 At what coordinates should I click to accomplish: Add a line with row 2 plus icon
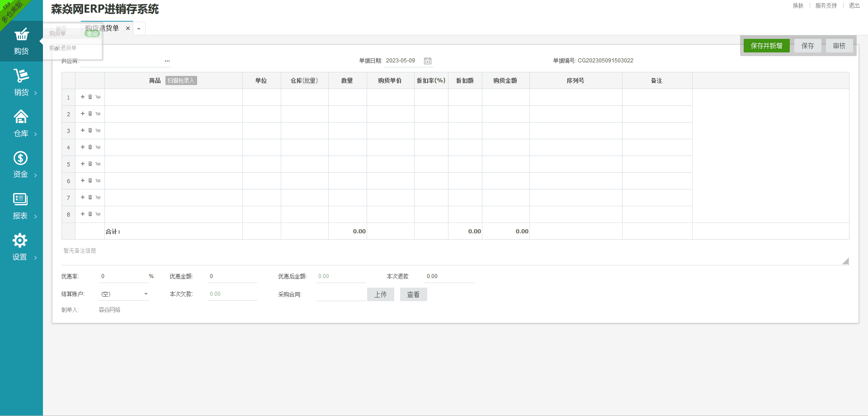click(x=83, y=113)
